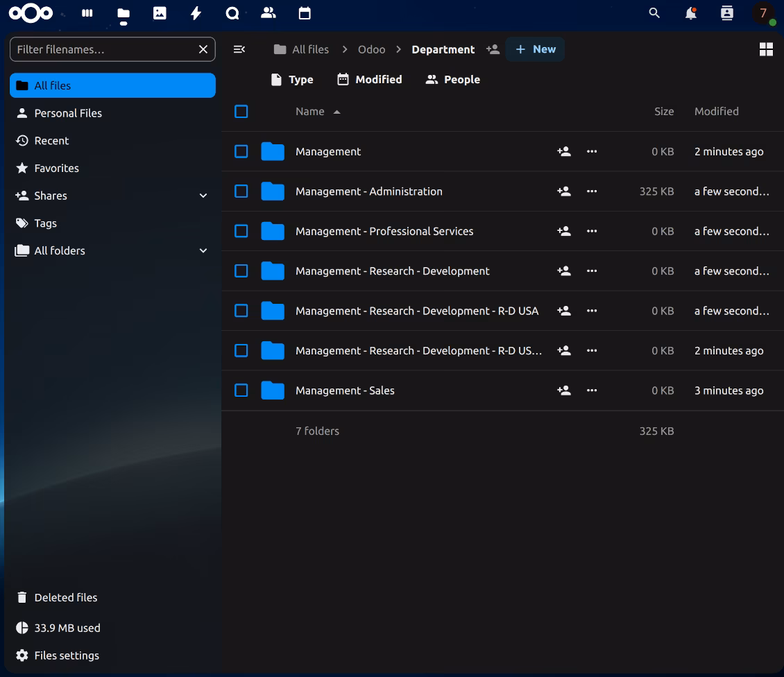Open actions menu for Management - Sales
The width and height of the screenshot is (784, 677).
592,391
